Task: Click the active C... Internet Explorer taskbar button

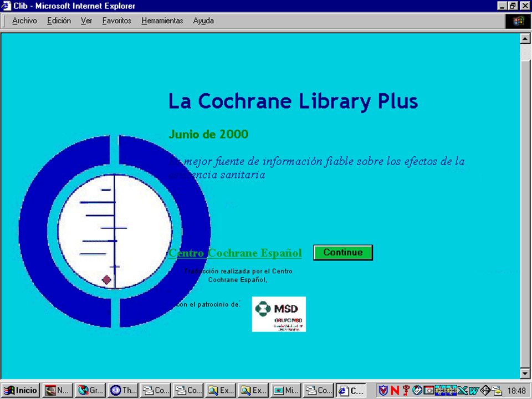Action: tap(351, 390)
